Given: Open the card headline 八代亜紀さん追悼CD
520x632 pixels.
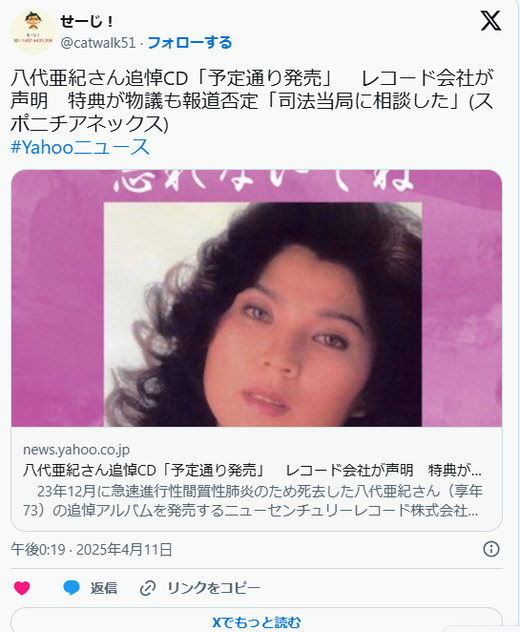Looking at the screenshot, I should [x=252, y=470].
